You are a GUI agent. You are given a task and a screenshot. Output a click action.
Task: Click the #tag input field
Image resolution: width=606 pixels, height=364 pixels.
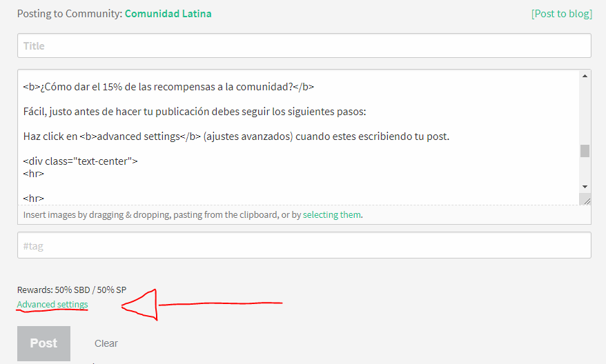pos(304,245)
